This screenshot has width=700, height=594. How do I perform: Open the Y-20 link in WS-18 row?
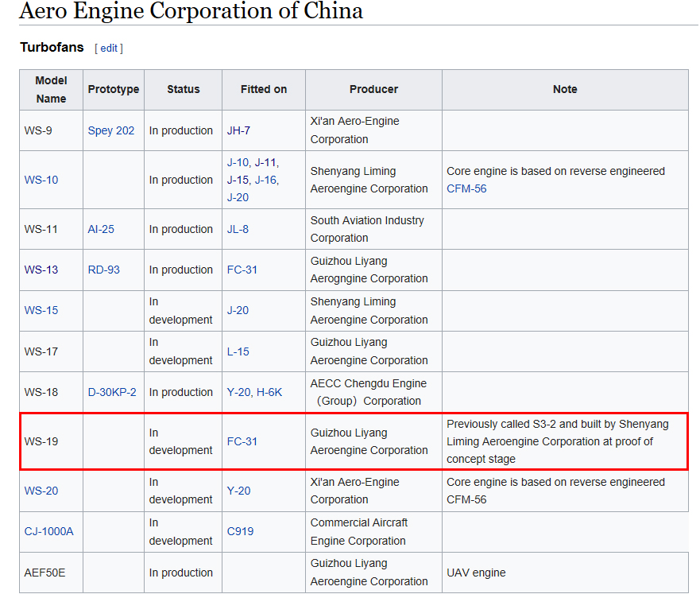pos(238,392)
